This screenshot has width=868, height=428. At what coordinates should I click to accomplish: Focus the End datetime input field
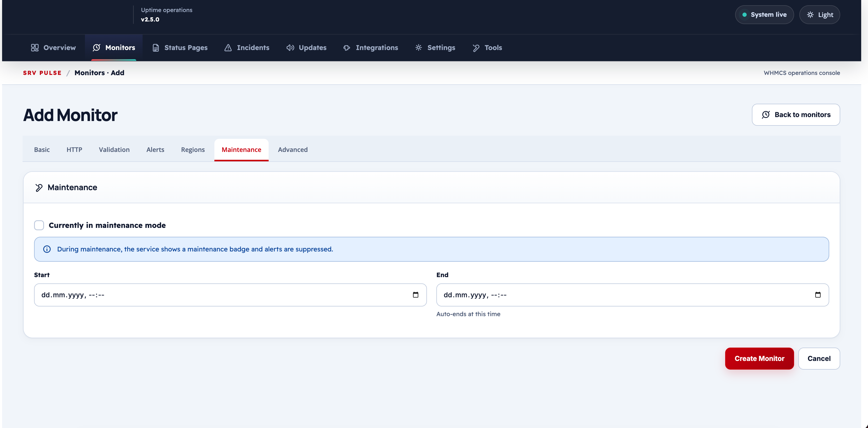coord(633,295)
